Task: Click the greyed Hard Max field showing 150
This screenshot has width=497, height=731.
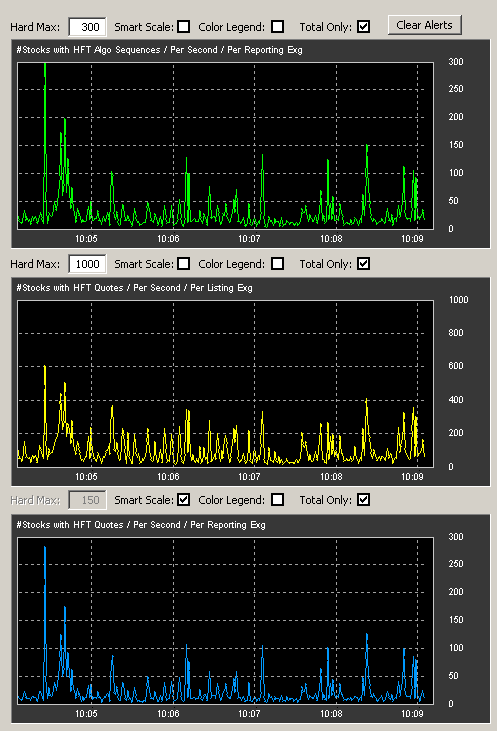Action: pyautogui.click(x=87, y=500)
